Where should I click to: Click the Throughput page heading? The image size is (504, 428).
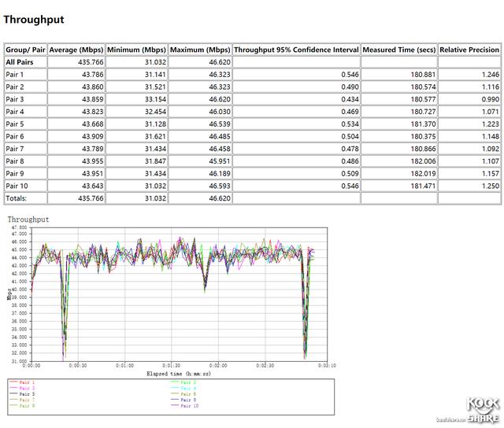(x=34, y=19)
